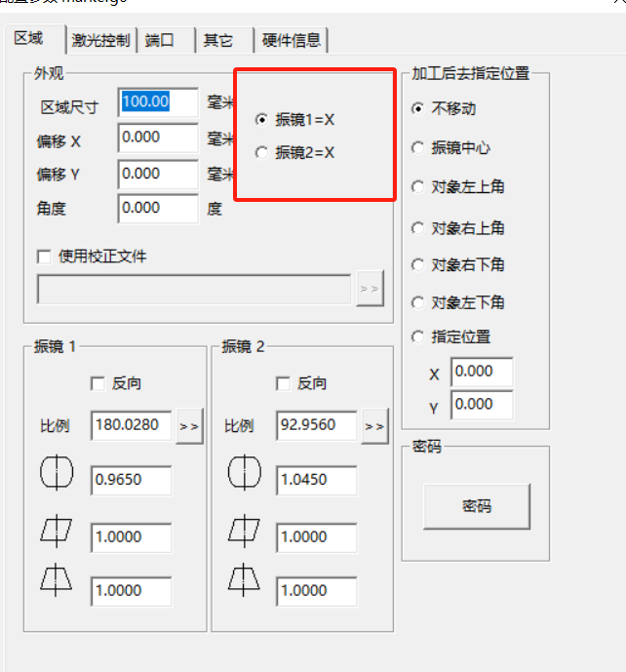Click the 指定位置 X coordinate field

click(x=482, y=372)
